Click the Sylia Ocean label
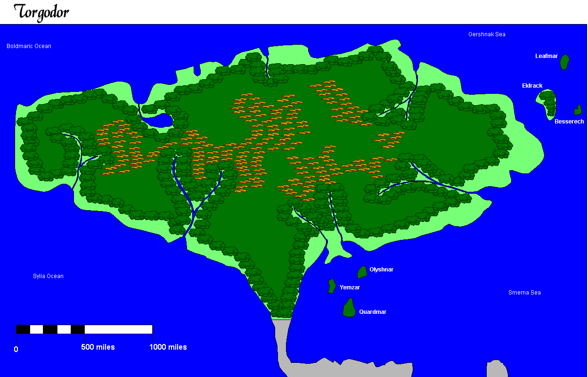This screenshot has height=377, width=588. [48, 276]
